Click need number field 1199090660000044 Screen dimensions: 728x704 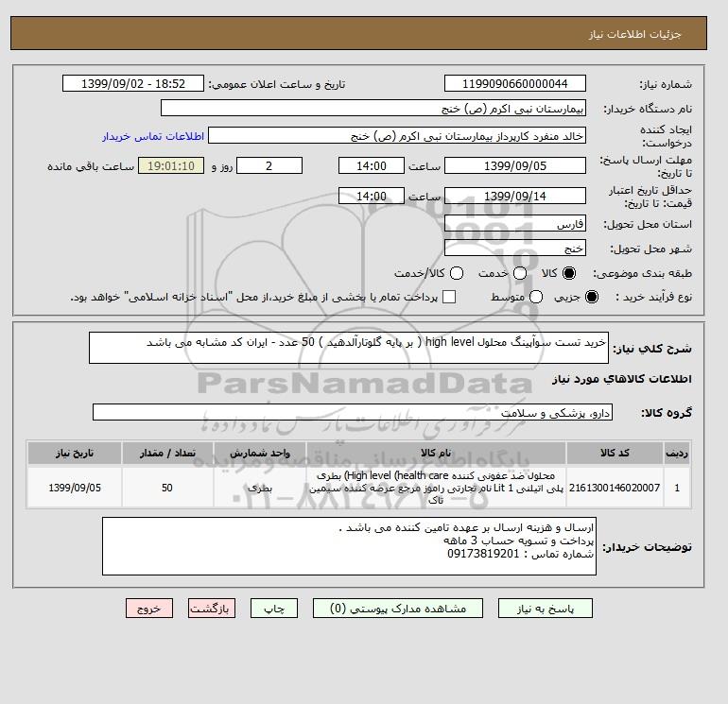click(x=515, y=83)
